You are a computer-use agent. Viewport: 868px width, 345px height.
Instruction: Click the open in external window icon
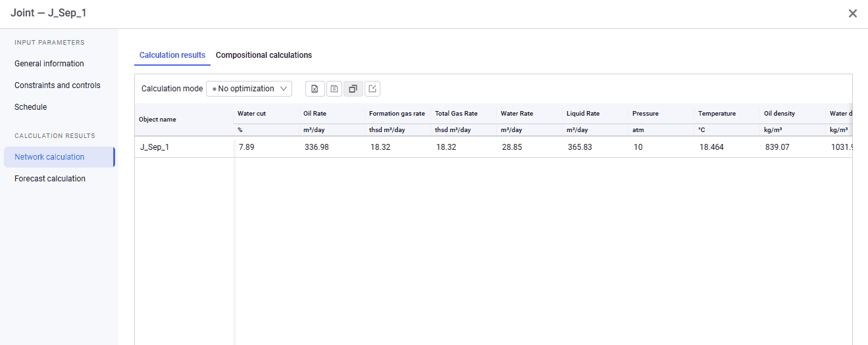(x=372, y=89)
